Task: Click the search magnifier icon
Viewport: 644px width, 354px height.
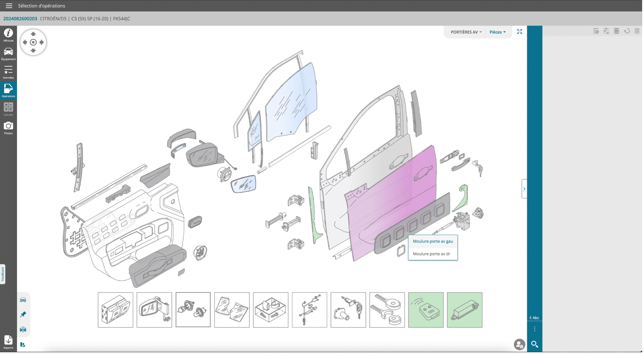Action: (x=535, y=344)
